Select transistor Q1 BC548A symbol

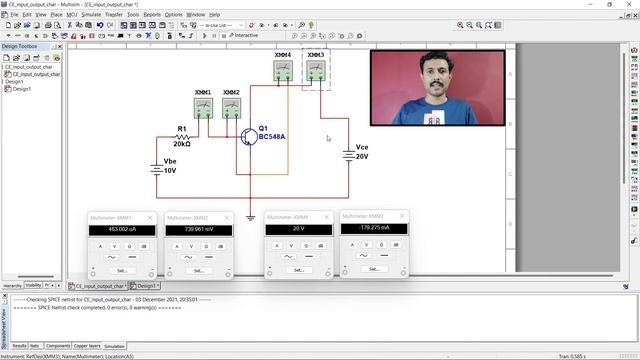(x=249, y=137)
